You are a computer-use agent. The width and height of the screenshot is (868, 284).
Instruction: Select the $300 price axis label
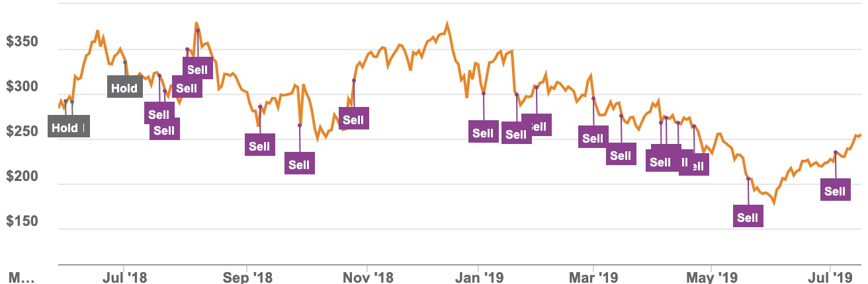tap(22, 88)
